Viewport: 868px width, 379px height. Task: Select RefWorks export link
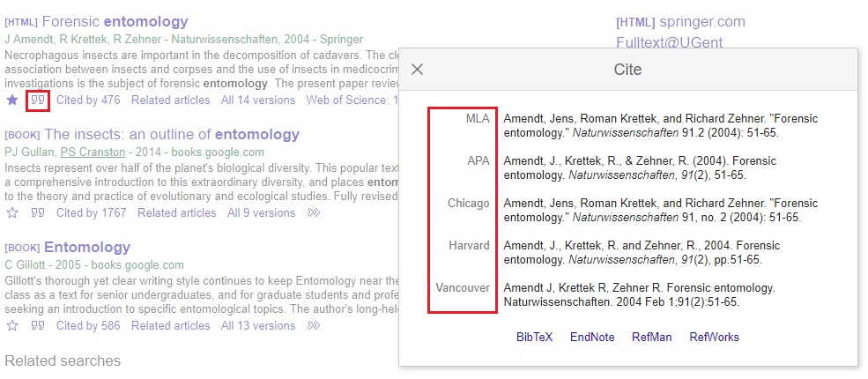click(714, 337)
